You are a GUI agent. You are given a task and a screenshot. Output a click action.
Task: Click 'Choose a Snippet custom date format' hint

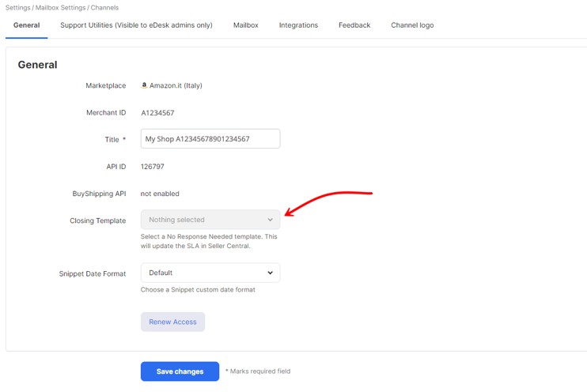[198, 289]
